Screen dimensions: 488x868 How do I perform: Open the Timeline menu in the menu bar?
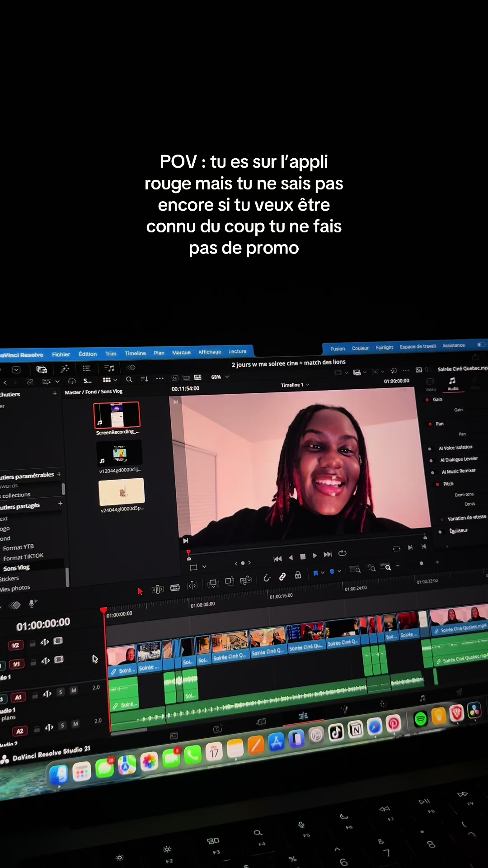click(x=135, y=353)
